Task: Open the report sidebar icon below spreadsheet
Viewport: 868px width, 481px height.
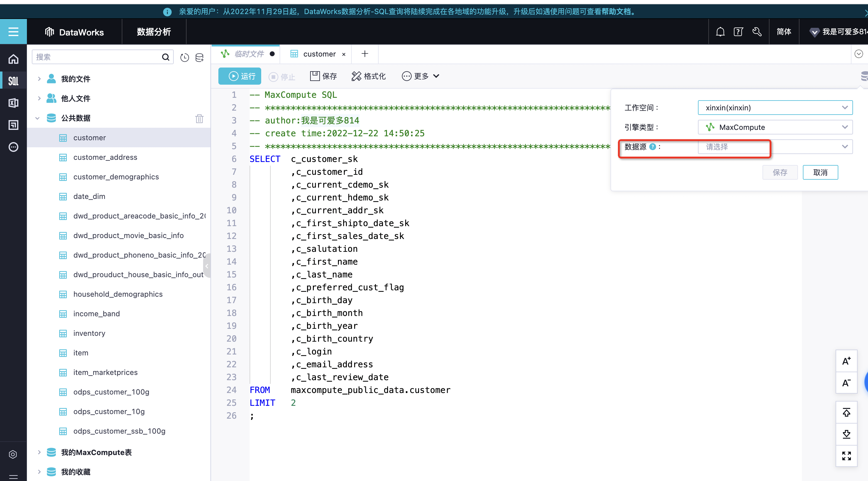Action: (13, 125)
